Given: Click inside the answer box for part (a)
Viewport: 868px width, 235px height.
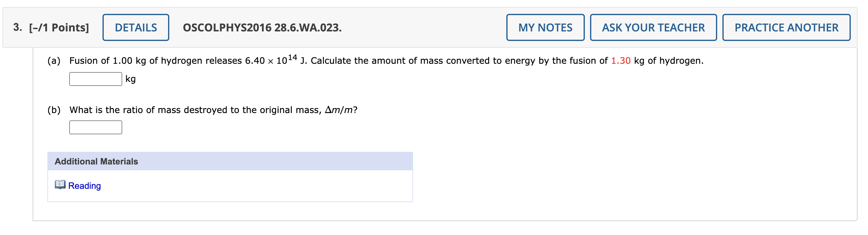Looking at the screenshot, I should [x=95, y=79].
